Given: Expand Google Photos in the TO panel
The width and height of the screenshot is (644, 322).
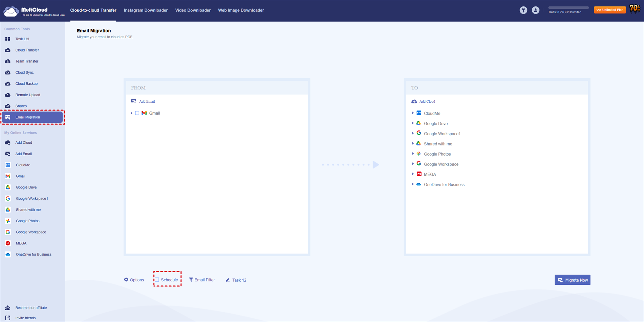Looking at the screenshot, I should pos(413,154).
